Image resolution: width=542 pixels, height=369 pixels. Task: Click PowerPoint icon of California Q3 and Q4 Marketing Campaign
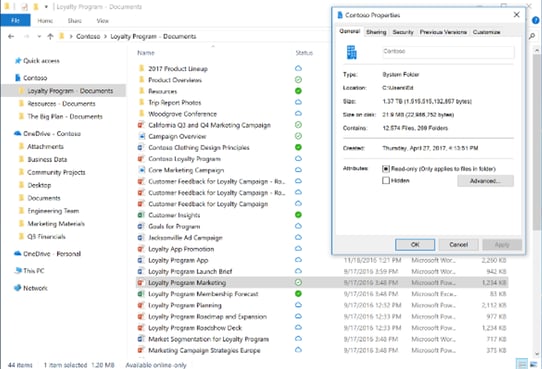coord(141,125)
